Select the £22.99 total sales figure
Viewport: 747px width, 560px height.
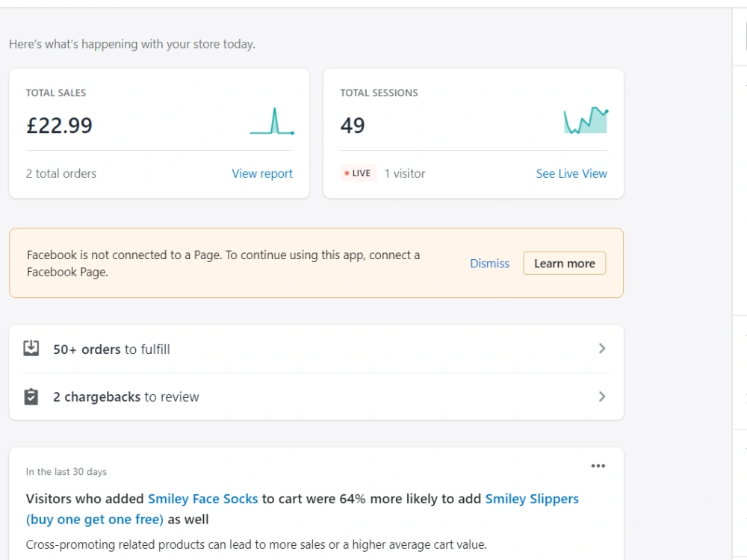click(x=59, y=125)
